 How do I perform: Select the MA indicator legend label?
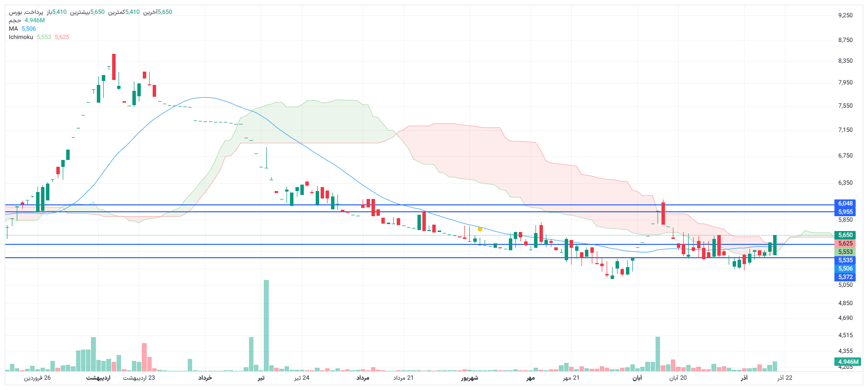pyautogui.click(x=13, y=29)
